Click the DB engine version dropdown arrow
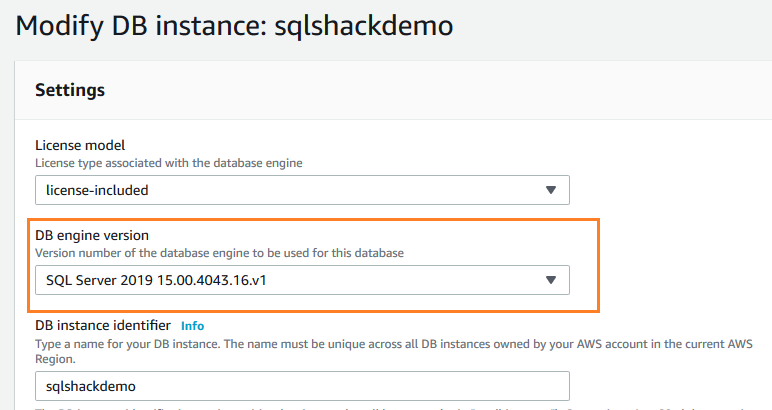Image resolution: width=772 pixels, height=410 pixels. click(550, 281)
